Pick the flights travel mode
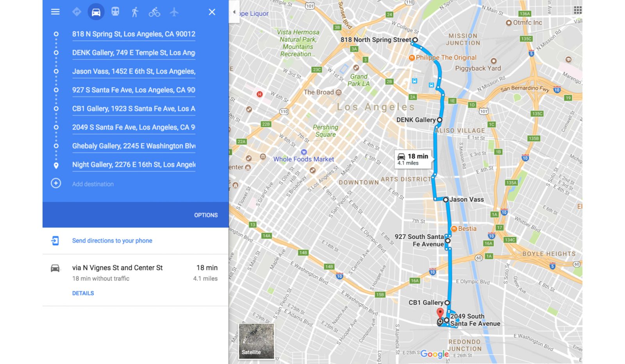The width and height of the screenshot is (625, 364). (x=174, y=12)
